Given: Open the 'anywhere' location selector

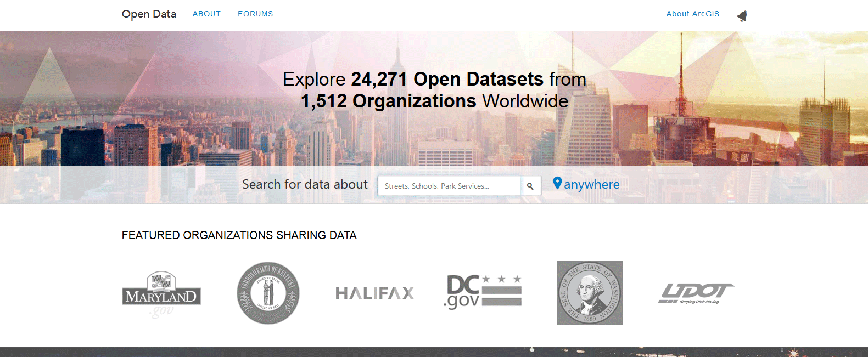Looking at the screenshot, I should pos(591,185).
